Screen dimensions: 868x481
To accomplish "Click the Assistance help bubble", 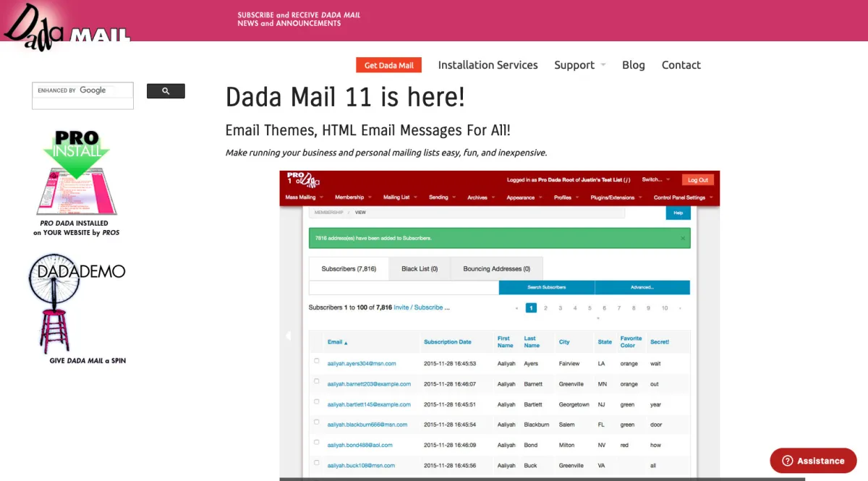I will 813,461.
